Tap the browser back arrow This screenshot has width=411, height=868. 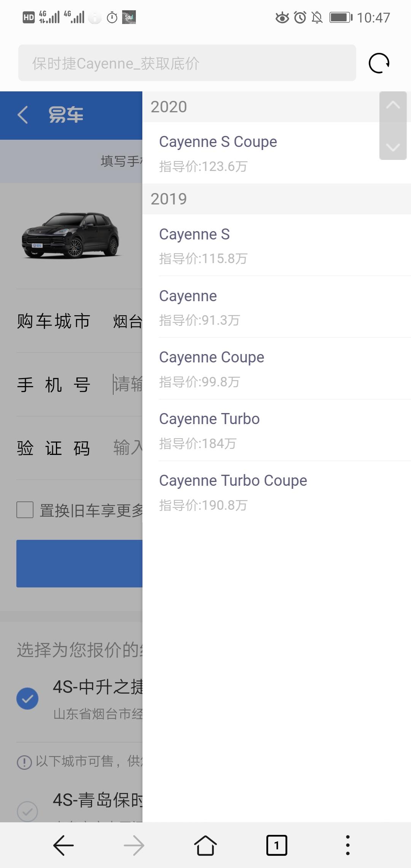[63, 846]
